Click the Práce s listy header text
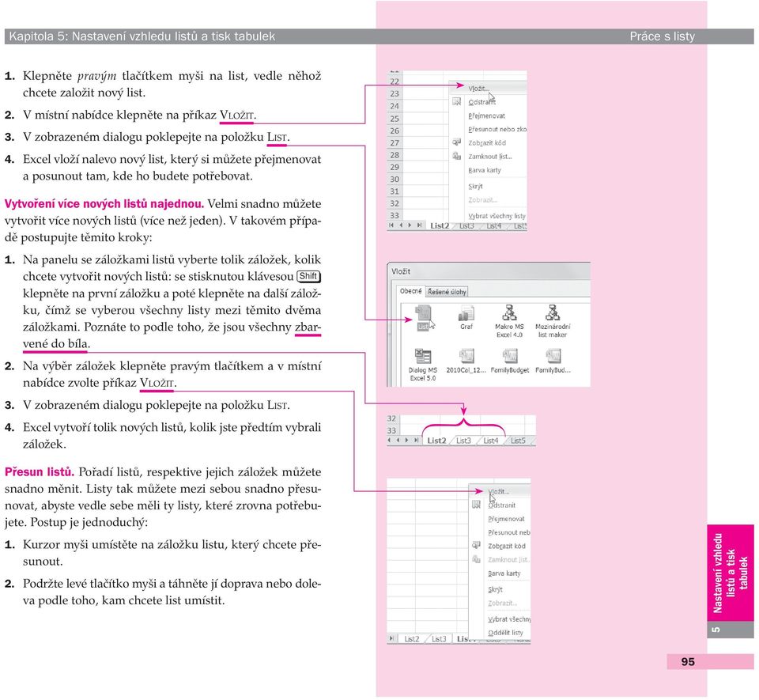 [x=663, y=36]
